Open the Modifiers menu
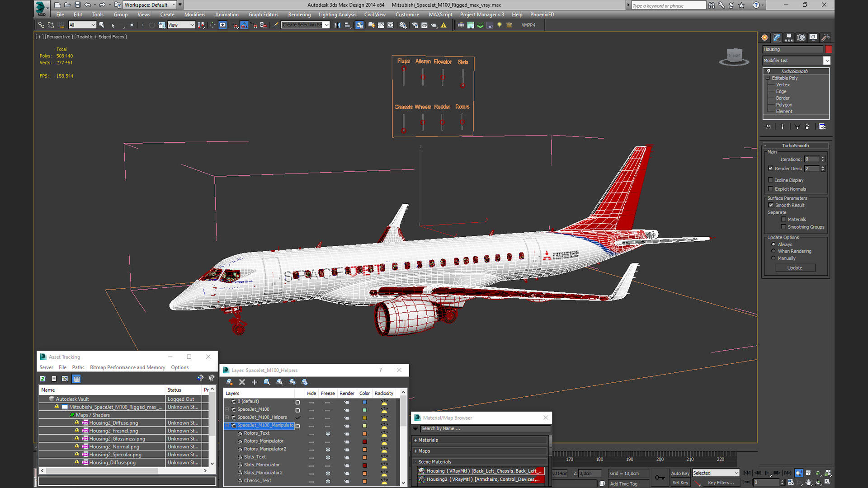The height and width of the screenshot is (488, 868). [195, 14]
